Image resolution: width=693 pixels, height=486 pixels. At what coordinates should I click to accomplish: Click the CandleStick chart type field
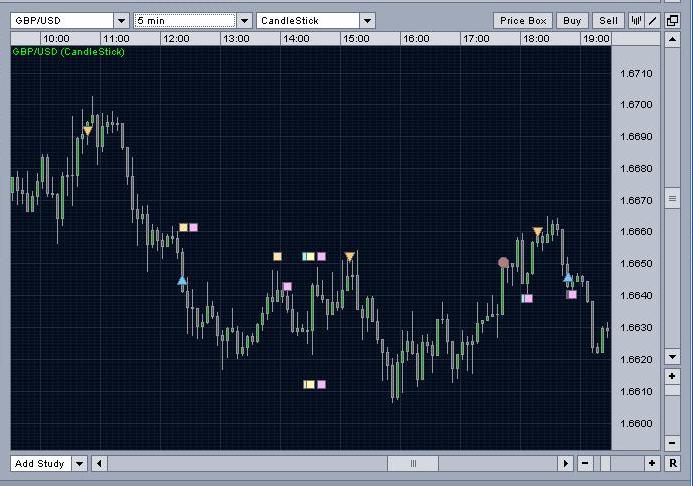[x=308, y=21]
